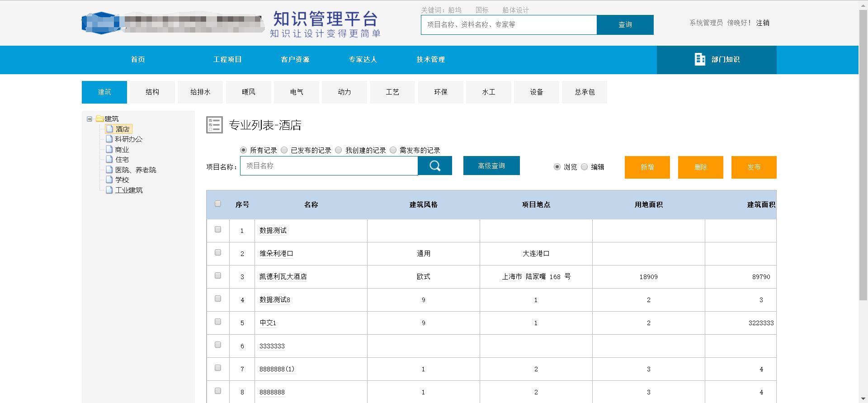Open the 专家达人 navigation item
This screenshot has height=403, width=868.
click(x=363, y=59)
